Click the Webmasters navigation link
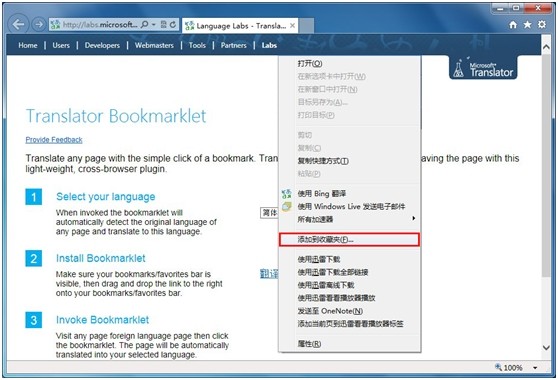The height and width of the screenshot is (380, 558). click(154, 46)
